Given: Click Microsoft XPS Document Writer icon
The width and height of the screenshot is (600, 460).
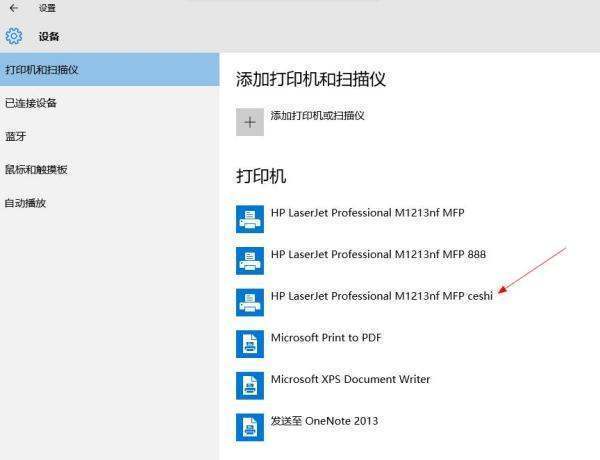Looking at the screenshot, I should 250,386.
